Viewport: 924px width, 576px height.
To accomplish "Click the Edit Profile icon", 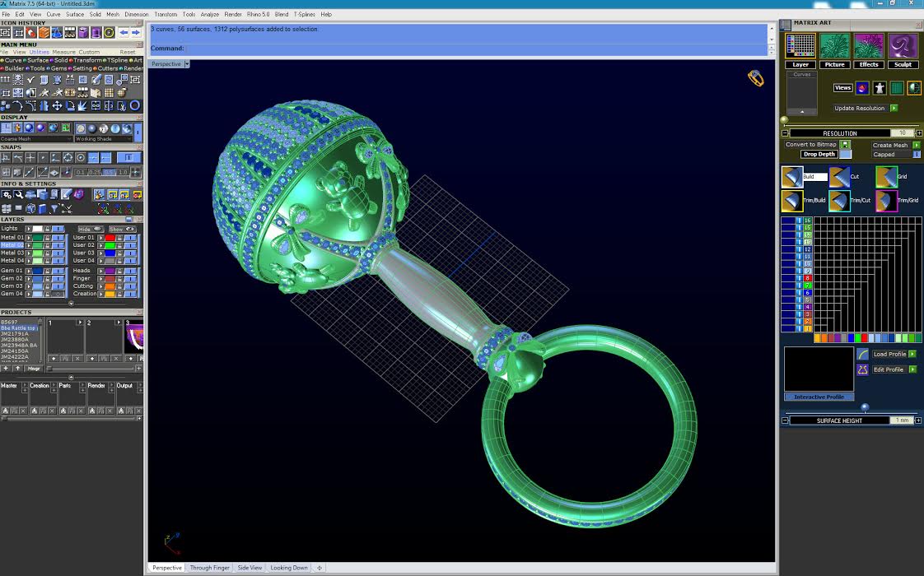I will [862, 369].
